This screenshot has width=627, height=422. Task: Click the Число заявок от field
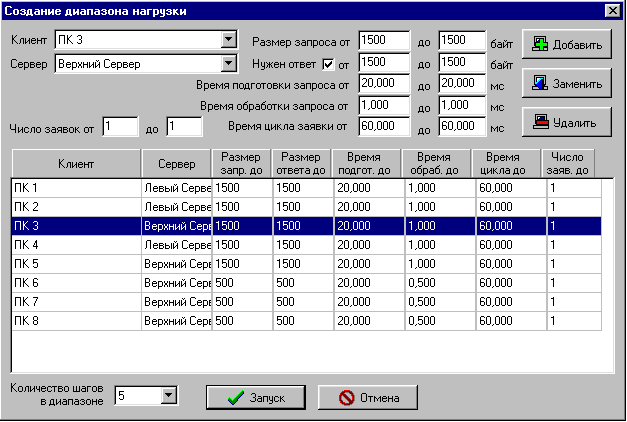pos(120,126)
